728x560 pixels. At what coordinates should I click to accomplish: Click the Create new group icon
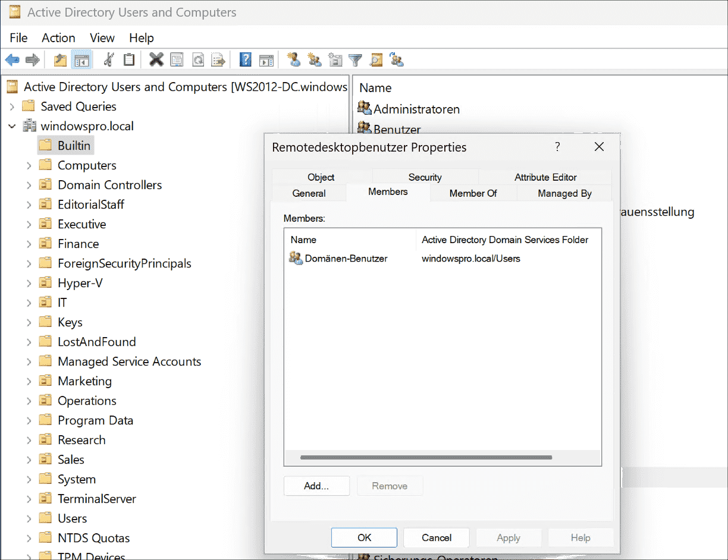(x=315, y=59)
